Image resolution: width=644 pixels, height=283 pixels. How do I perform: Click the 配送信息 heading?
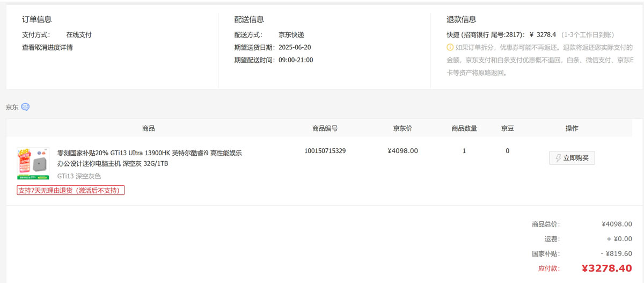point(249,19)
